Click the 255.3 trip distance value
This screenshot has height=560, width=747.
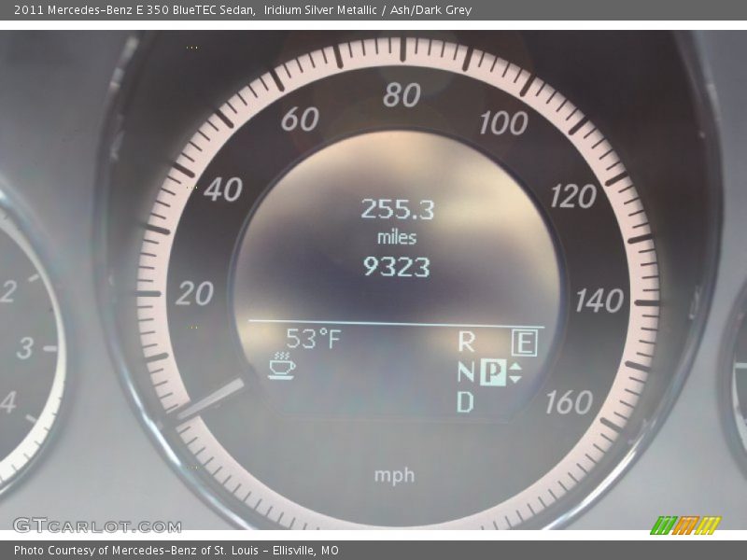pos(398,209)
